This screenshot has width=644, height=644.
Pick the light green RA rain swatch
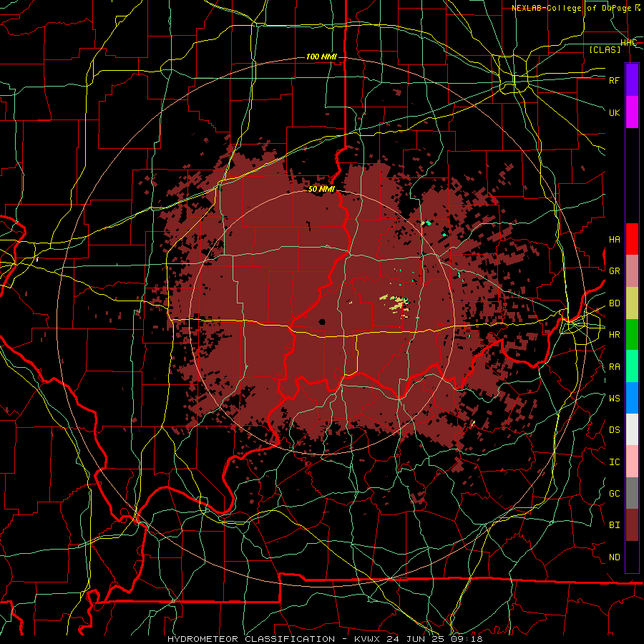pos(632,366)
